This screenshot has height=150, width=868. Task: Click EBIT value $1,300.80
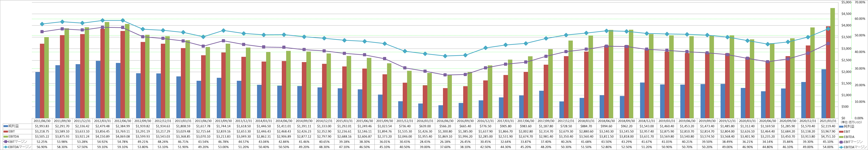click(445, 131)
